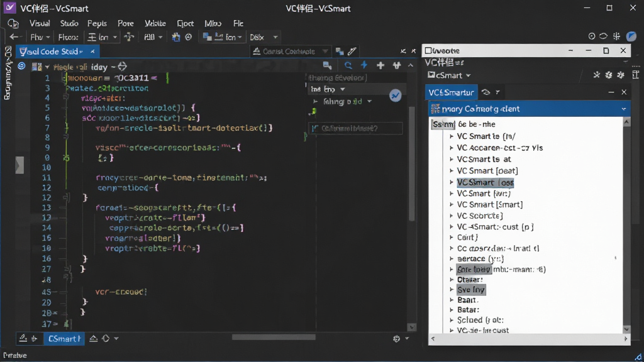Click the Ca/briamibMraté search field
The image size is (644, 362).
tap(356, 128)
